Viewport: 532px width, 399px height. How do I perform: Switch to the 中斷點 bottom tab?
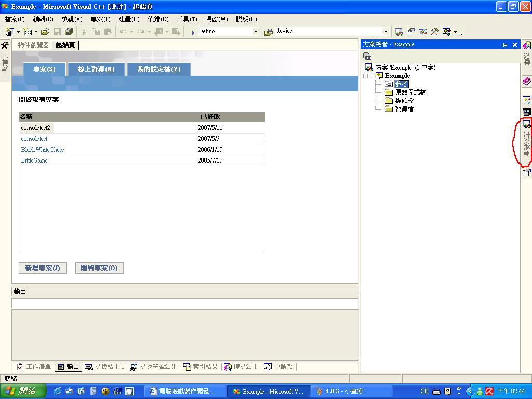click(278, 367)
